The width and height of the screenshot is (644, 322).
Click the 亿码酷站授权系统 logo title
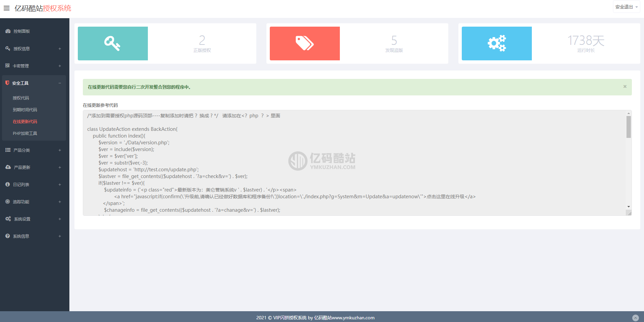(x=43, y=8)
